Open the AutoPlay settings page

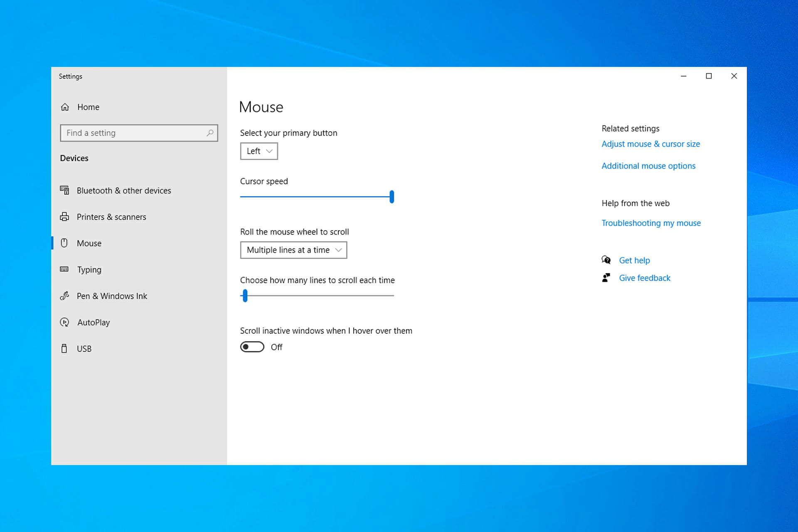click(x=139, y=322)
